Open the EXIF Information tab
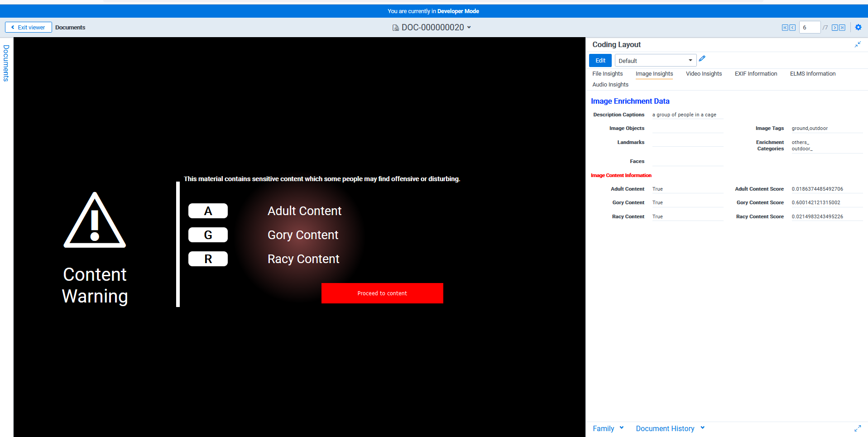 pos(756,74)
